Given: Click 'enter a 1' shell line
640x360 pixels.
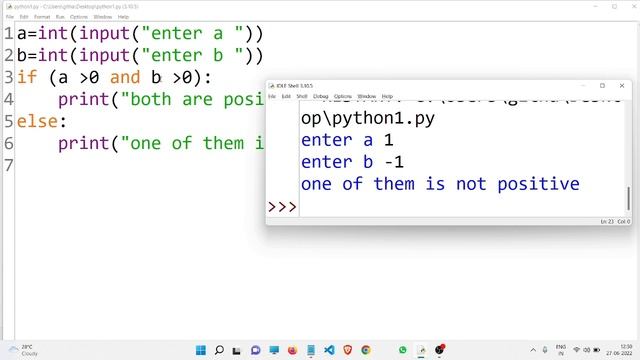Looking at the screenshot, I should [x=347, y=140].
